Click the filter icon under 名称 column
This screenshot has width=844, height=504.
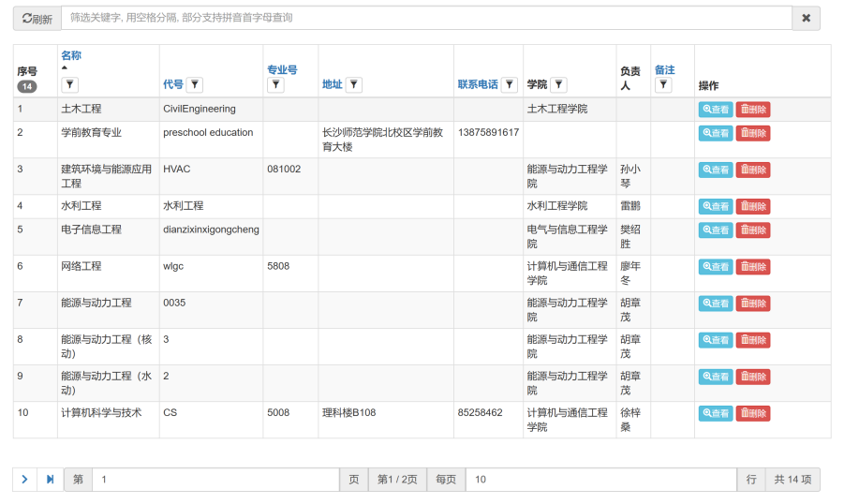point(69,85)
